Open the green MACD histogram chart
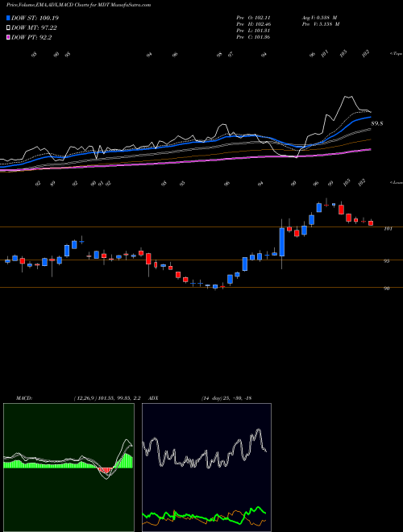 pyautogui.click(x=69, y=468)
